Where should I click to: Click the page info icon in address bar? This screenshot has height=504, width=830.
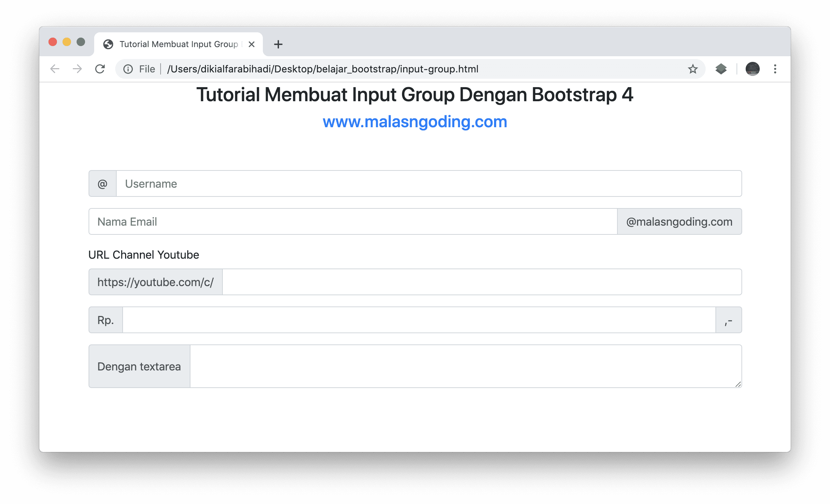(x=128, y=69)
